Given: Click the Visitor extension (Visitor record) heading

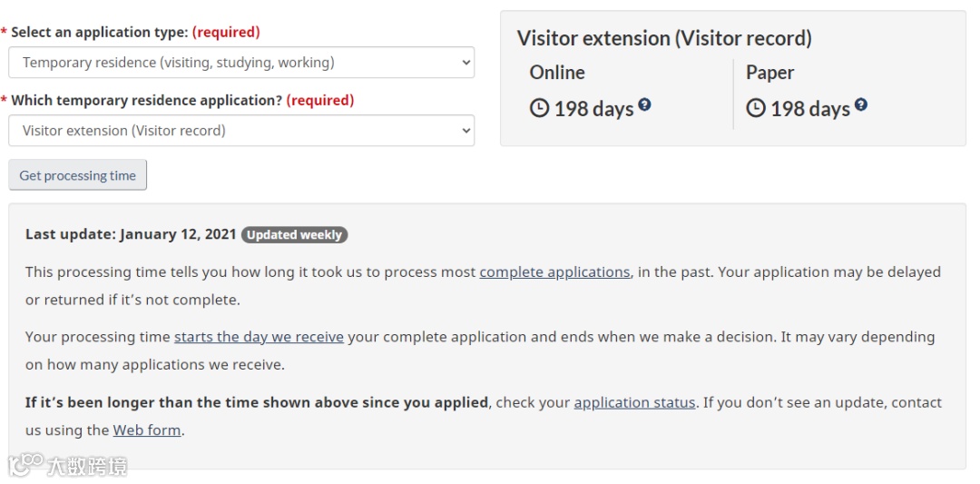Looking at the screenshot, I should [664, 39].
